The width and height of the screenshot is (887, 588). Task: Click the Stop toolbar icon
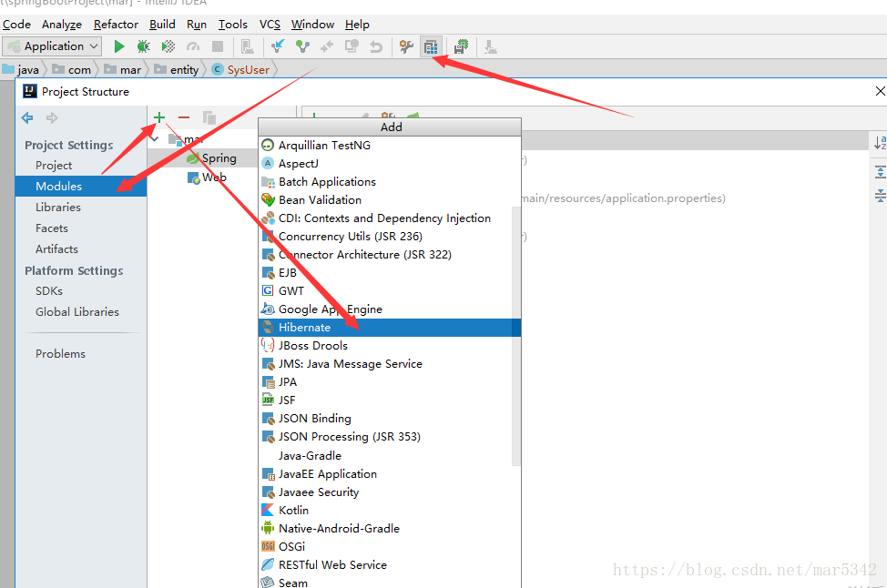point(218,46)
